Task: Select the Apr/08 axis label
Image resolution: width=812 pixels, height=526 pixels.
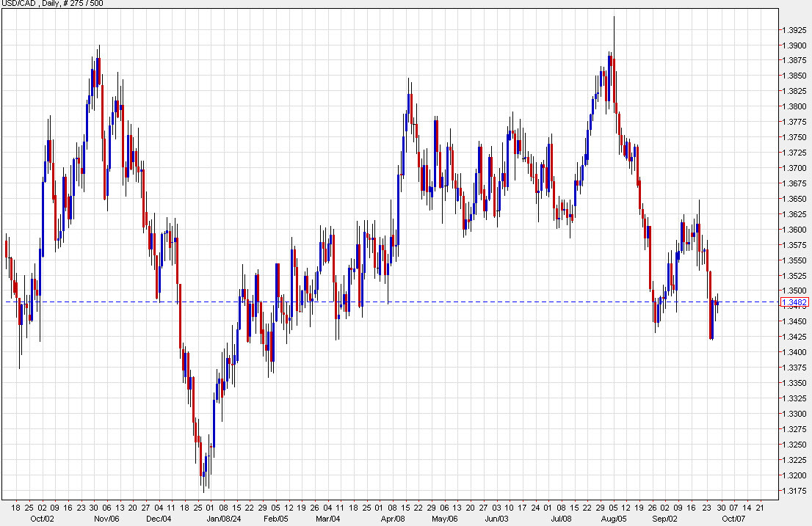Action: [x=395, y=517]
